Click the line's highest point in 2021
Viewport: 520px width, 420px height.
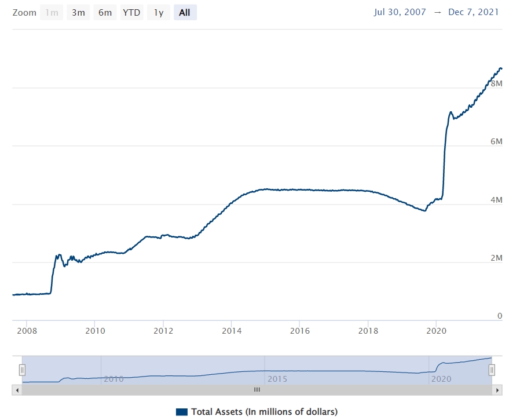tap(500, 68)
